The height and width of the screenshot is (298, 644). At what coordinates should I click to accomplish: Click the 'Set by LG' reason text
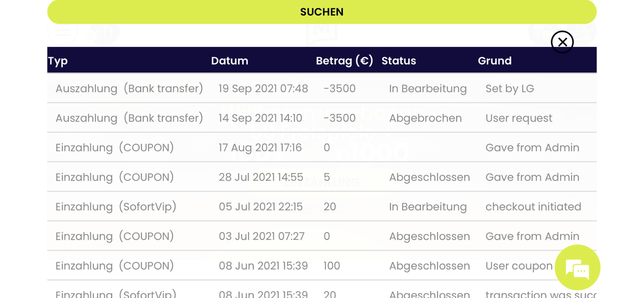point(510,89)
